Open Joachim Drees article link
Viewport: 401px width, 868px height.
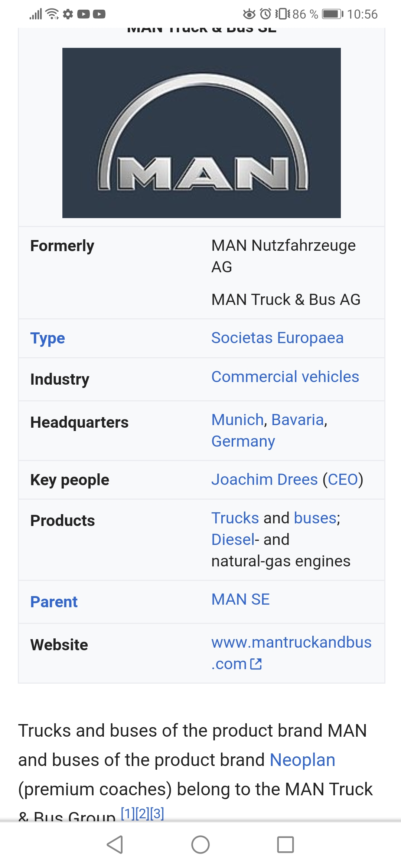(265, 480)
